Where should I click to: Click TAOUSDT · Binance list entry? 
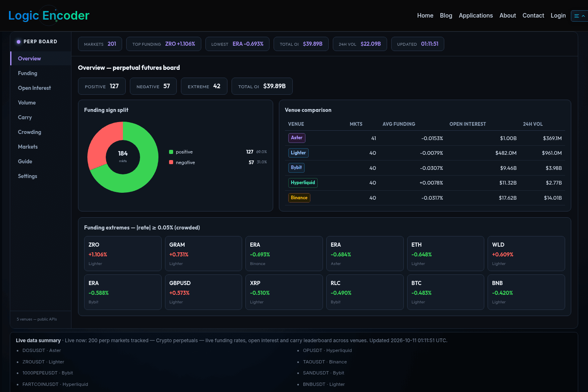[325, 362]
